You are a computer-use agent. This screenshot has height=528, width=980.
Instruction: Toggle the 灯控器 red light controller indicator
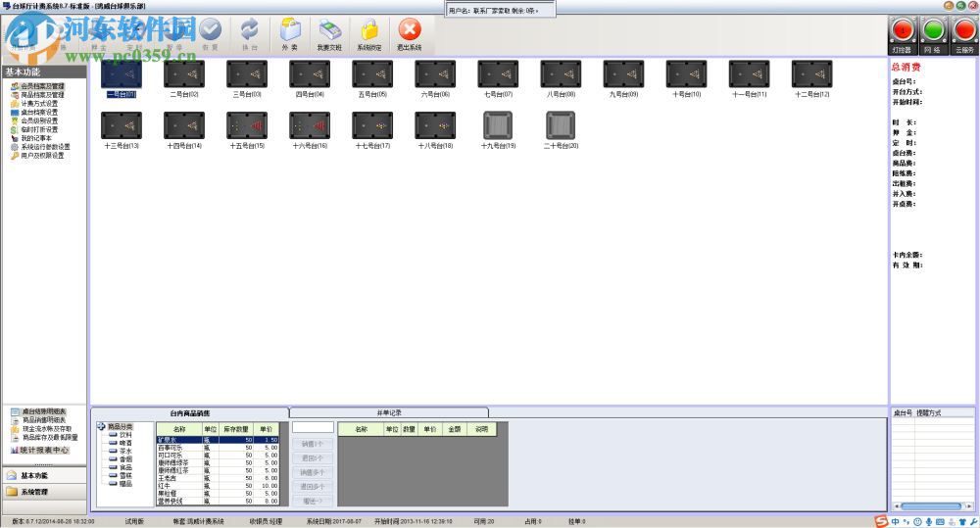903,30
